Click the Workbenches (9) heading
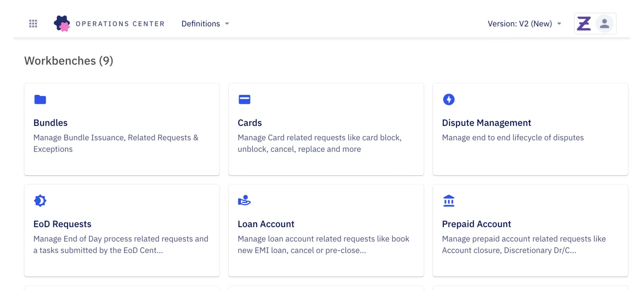 point(69,61)
